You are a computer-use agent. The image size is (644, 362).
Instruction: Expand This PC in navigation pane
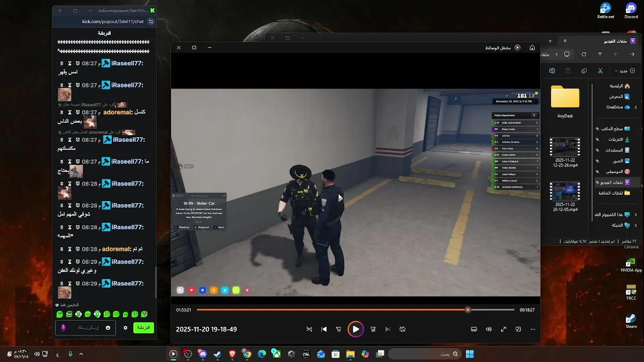click(x=635, y=214)
